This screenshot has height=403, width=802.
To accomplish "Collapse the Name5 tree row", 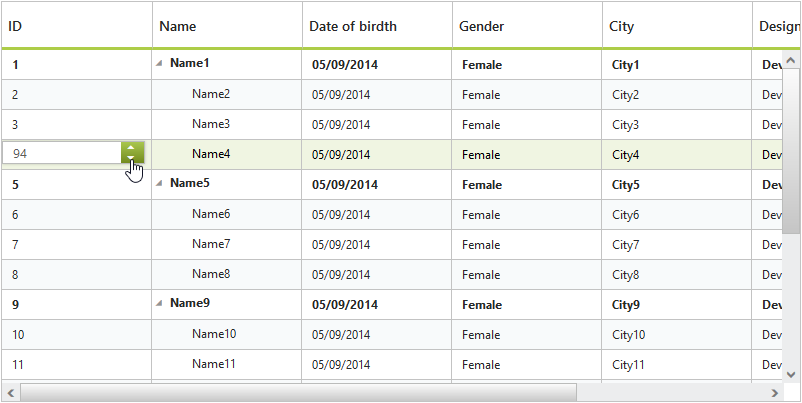I will click(x=159, y=183).
